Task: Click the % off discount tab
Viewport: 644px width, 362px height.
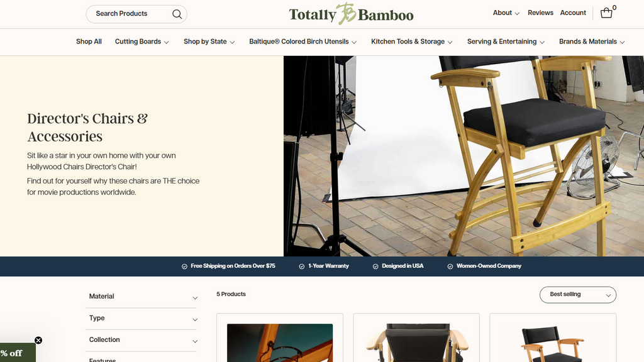Action: point(17,353)
